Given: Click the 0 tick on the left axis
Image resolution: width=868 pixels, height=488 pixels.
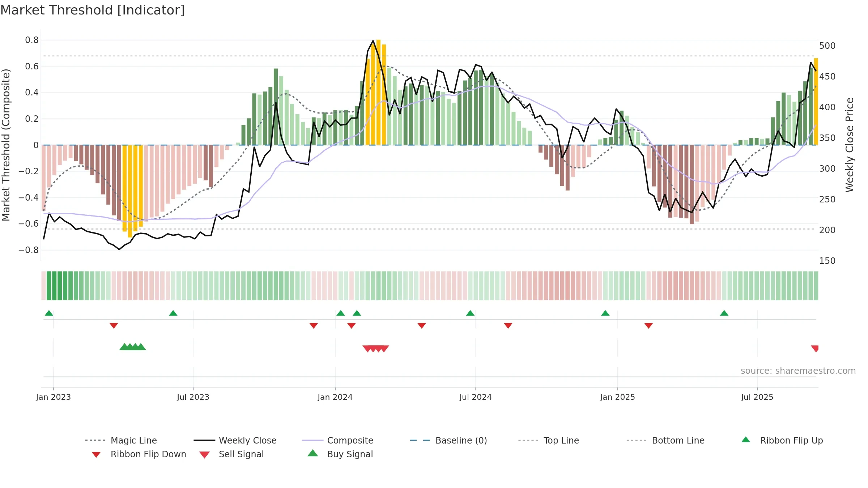Looking at the screenshot, I should point(36,145).
